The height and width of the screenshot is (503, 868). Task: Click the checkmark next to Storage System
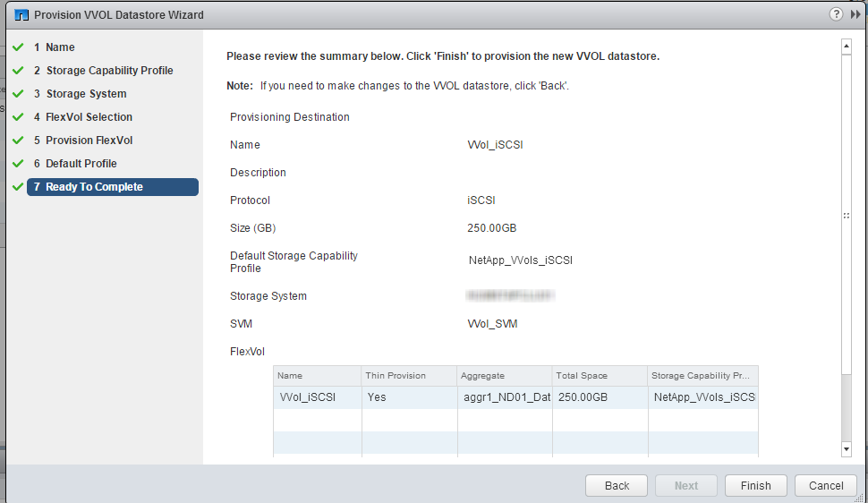(17, 94)
